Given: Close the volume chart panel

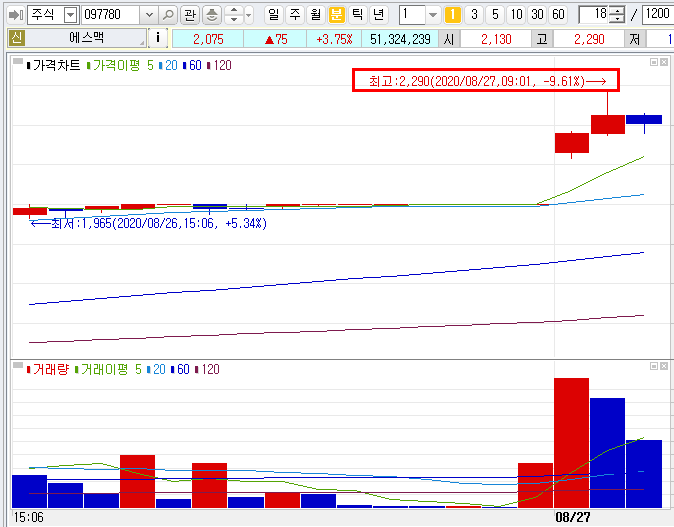Looking at the screenshot, I should pos(664,366).
